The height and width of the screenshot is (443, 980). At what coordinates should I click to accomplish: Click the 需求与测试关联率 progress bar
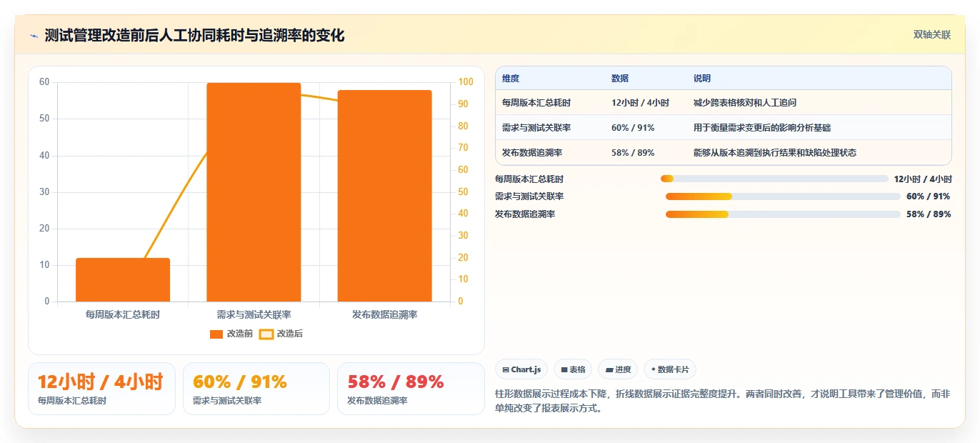783,196
